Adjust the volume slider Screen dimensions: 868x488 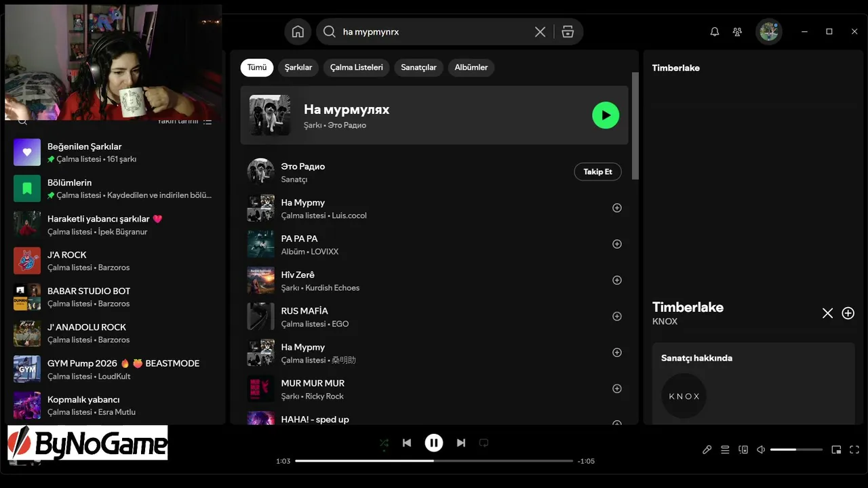pos(796,449)
